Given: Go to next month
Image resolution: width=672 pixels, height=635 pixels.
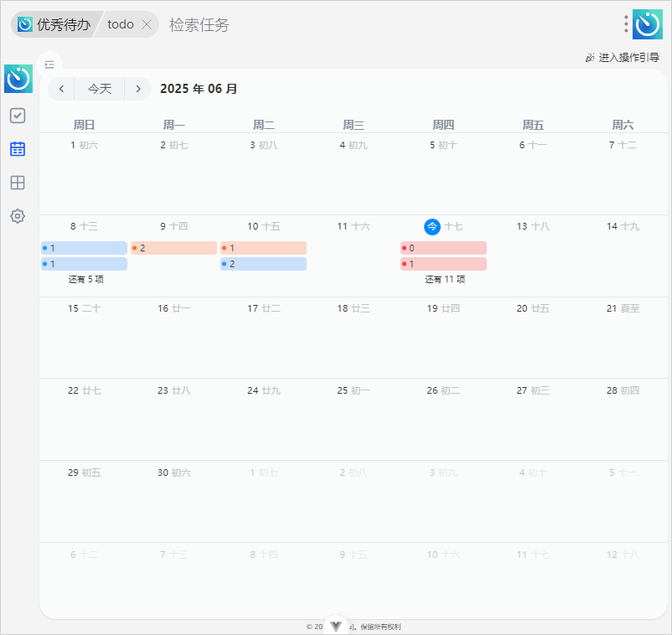Looking at the screenshot, I should 138,89.
